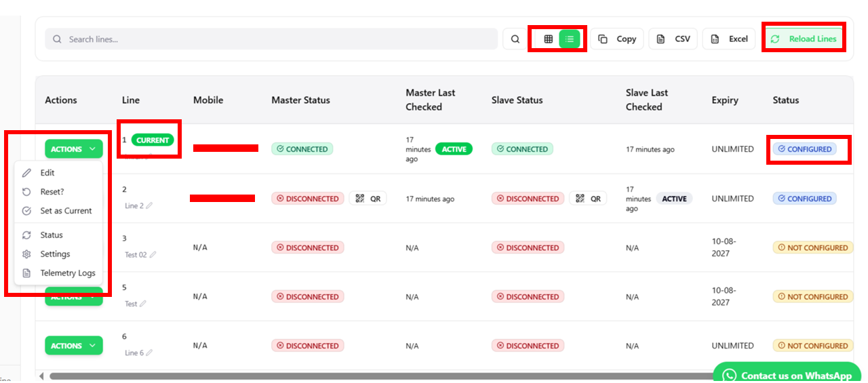Open Telemetry Logs from the menu
Screen dimensions: 868x383
(x=67, y=273)
